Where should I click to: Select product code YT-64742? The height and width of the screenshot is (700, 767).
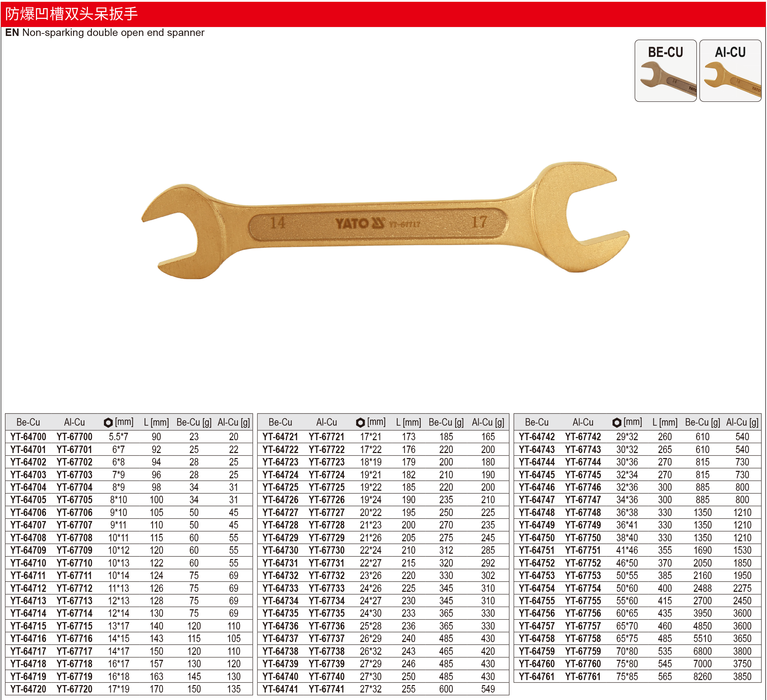[x=537, y=437]
